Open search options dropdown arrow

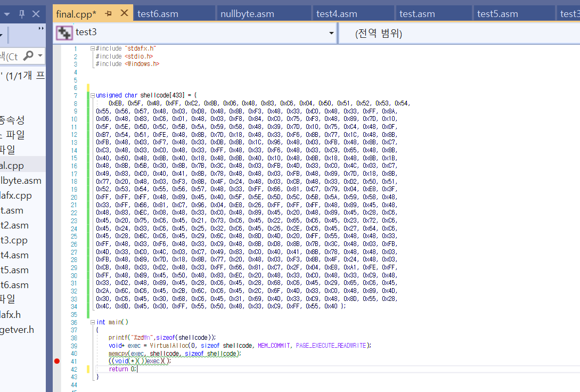(40, 56)
